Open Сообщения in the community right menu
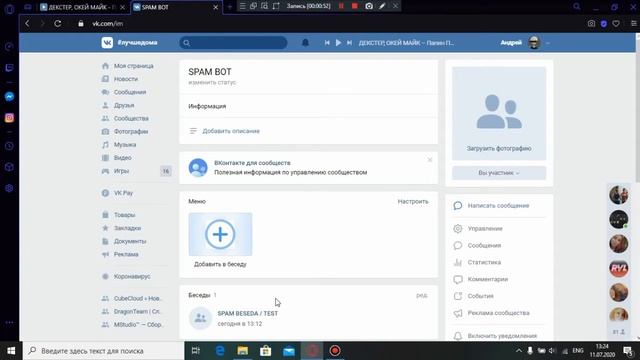Screen dimensions: 640x360 pyautogui.click(x=484, y=245)
